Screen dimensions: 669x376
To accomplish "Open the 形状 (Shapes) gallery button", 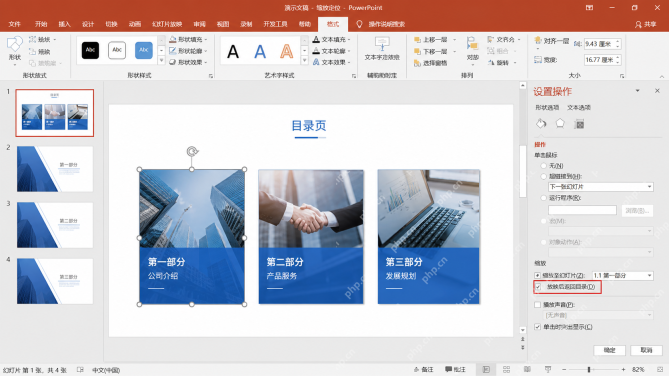I will 15,50.
